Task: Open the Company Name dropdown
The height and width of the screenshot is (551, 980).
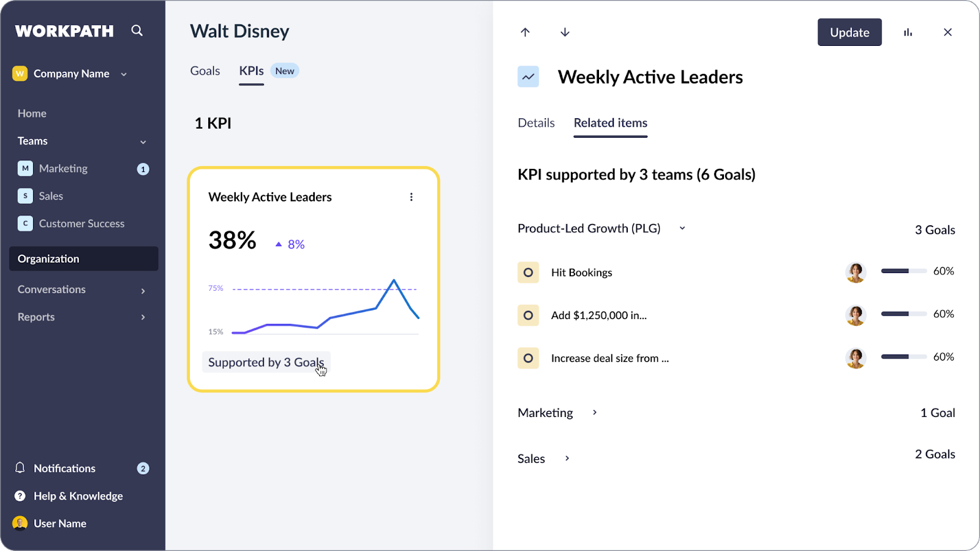Action: click(124, 74)
